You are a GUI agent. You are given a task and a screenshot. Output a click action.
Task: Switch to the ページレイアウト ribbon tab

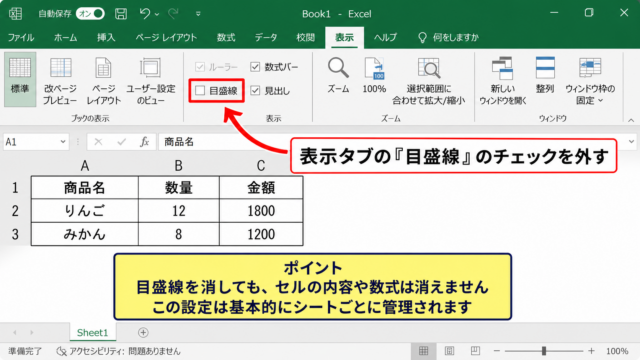(166, 38)
